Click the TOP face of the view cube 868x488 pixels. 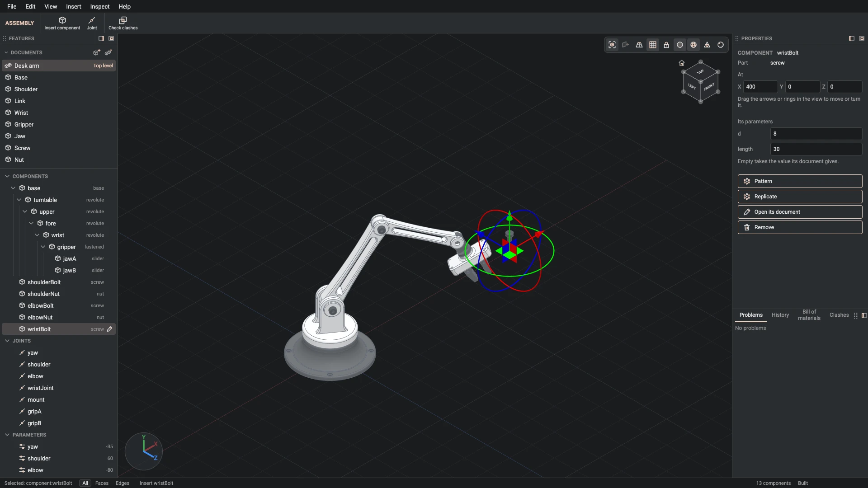(700, 72)
